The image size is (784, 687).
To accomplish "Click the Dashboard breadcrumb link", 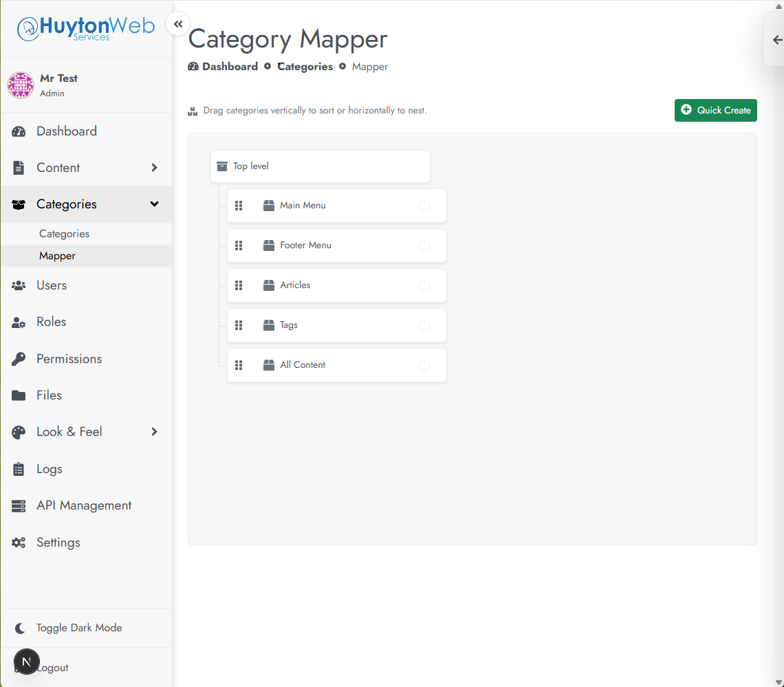I will tap(230, 67).
